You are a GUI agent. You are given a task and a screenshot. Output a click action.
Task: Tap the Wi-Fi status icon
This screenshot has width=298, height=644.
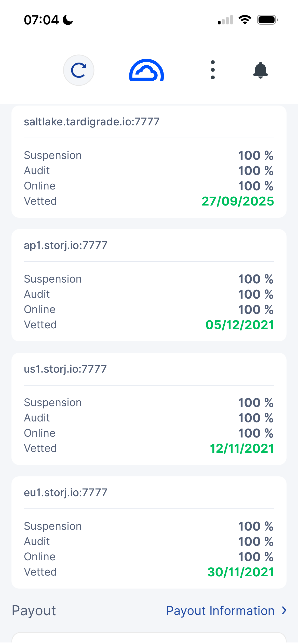pyautogui.click(x=245, y=20)
